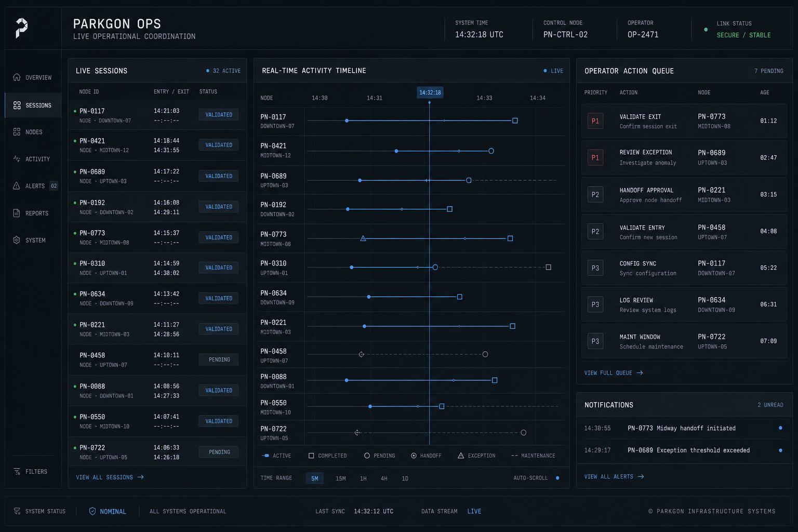Open the Reports section
This screenshot has width=798, height=532.
(x=33, y=213)
